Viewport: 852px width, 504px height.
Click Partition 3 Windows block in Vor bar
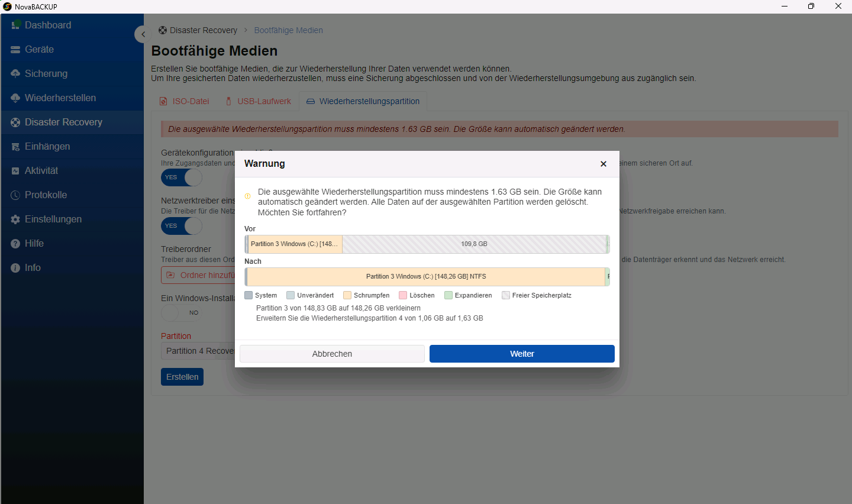(295, 244)
